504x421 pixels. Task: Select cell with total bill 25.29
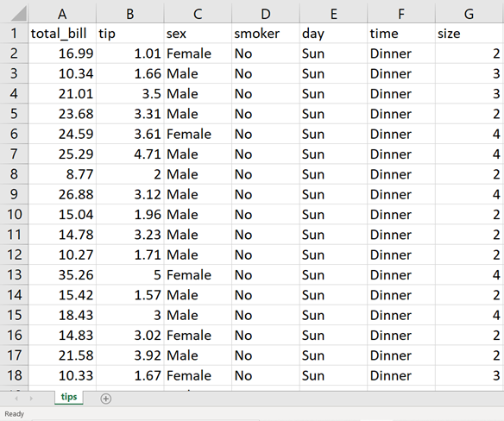[62, 154]
